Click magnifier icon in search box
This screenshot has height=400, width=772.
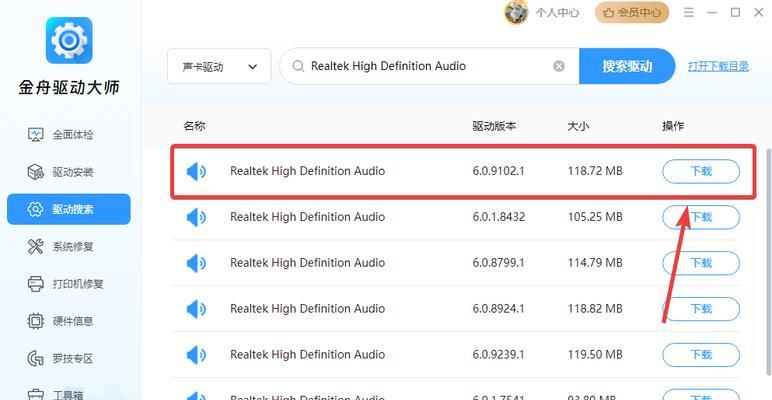tap(298, 66)
